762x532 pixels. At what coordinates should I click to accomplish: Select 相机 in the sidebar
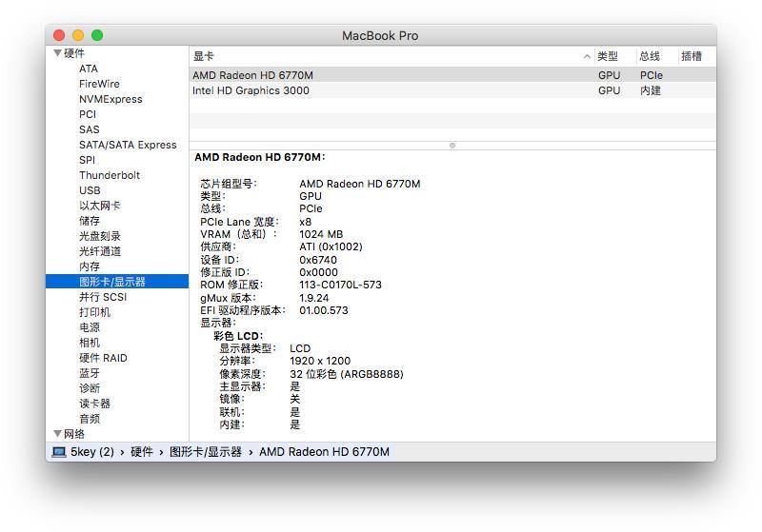pyautogui.click(x=90, y=343)
